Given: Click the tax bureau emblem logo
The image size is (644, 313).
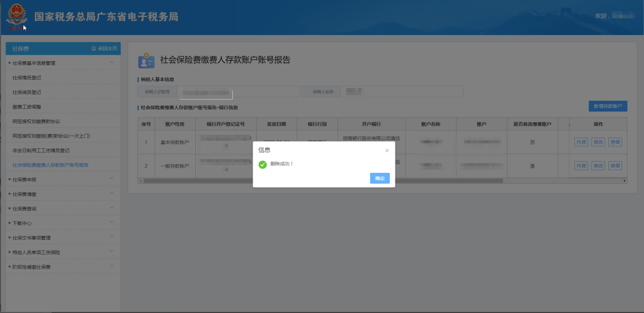Looking at the screenshot, I should (17, 17).
